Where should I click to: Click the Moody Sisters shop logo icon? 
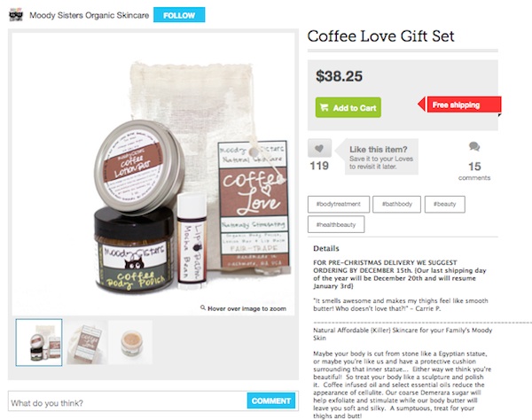(x=16, y=15)
